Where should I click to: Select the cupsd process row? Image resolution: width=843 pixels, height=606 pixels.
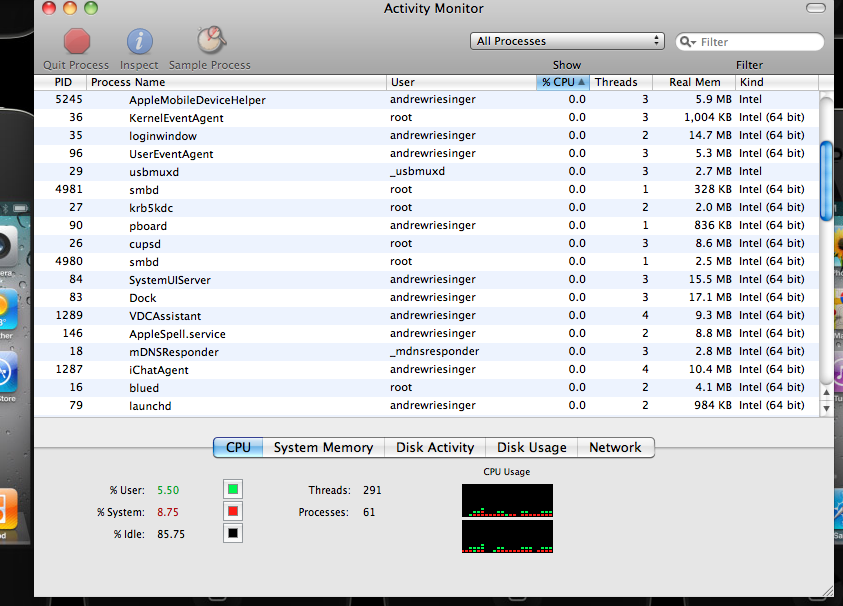coord(426,244)
